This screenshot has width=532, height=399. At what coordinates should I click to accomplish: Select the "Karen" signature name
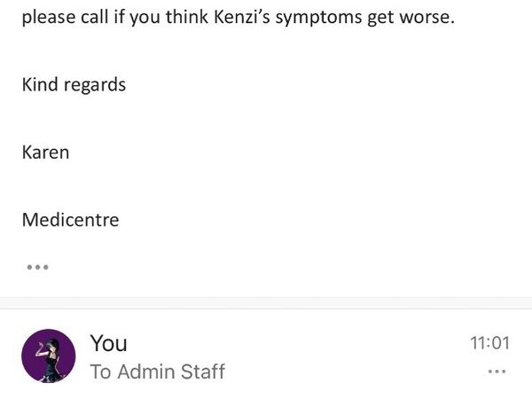[x=45, y=152]
